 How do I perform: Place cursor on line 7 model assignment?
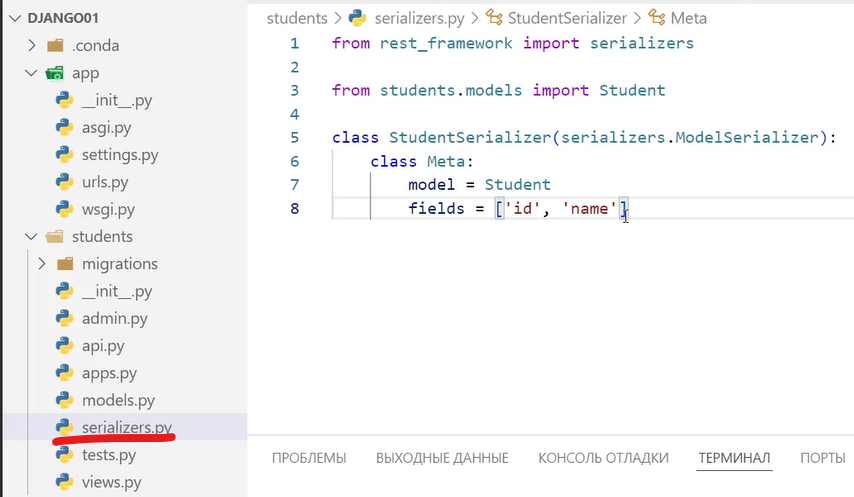(478, 185)
